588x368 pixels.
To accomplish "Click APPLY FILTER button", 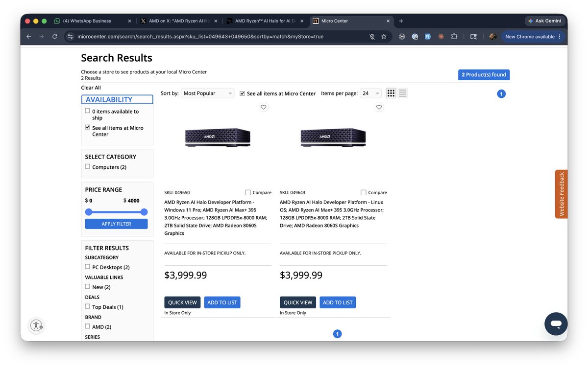I will (116, 224).
